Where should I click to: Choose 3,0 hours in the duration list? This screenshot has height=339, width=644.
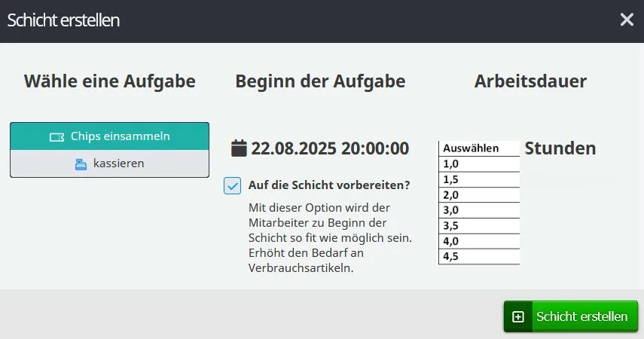coord(479,210)
